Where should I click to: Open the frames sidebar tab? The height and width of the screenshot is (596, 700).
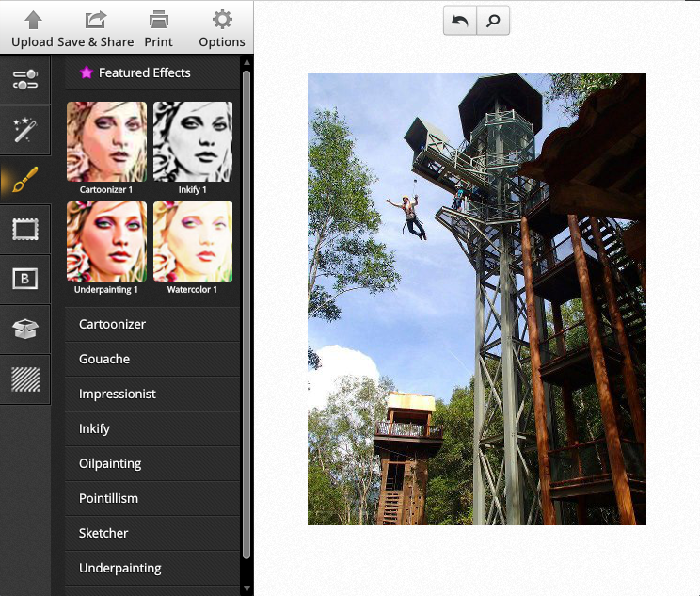(24, 229)
